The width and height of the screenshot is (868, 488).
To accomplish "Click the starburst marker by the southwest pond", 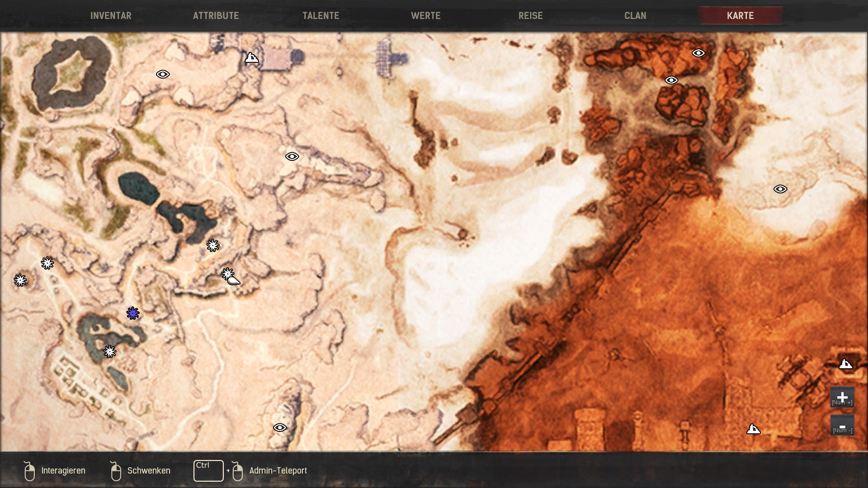I will pos(110,352).
